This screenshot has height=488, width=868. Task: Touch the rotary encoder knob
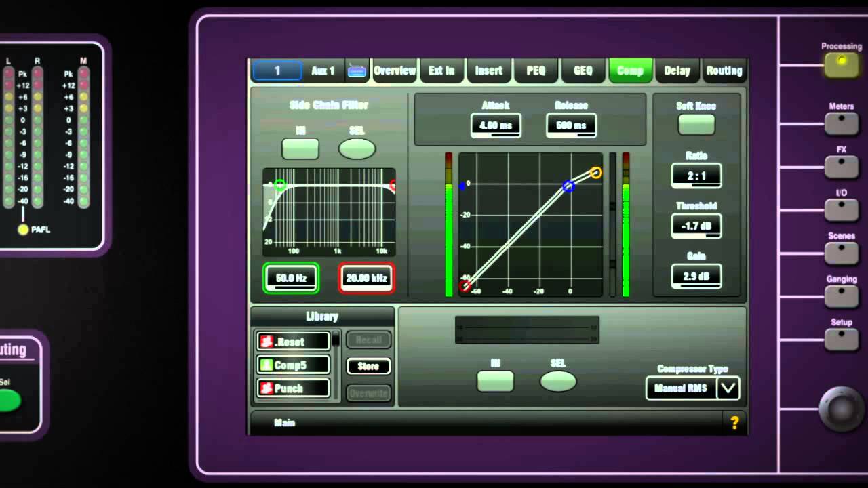843,409
